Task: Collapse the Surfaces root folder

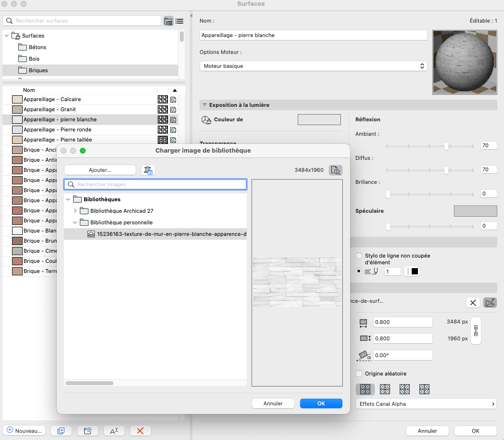Action: [x=7, y=36]
